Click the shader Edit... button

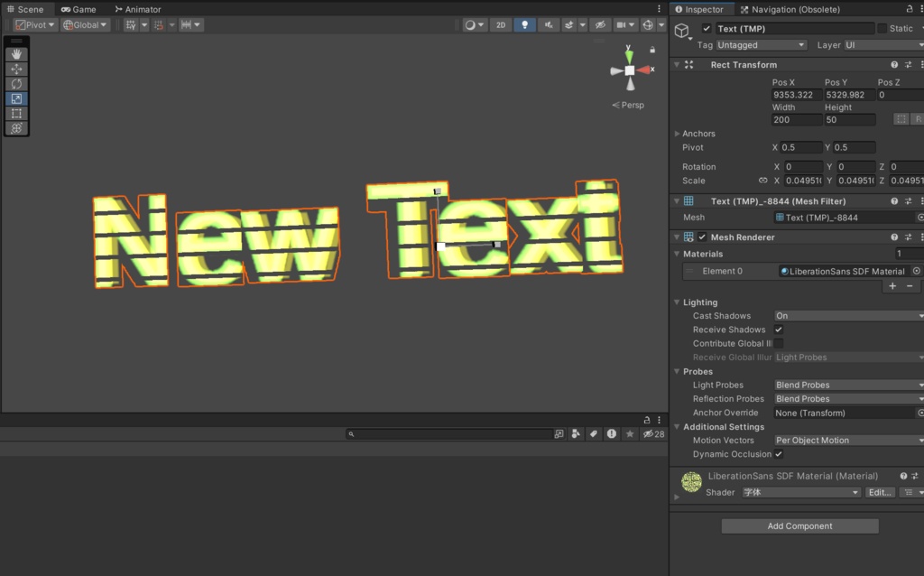click(880, 492)
